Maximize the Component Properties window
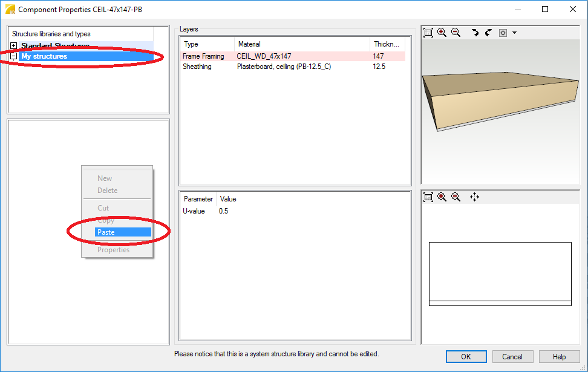Image resolution: width=588 pixels, height=372 pixels. coord(545,9)
